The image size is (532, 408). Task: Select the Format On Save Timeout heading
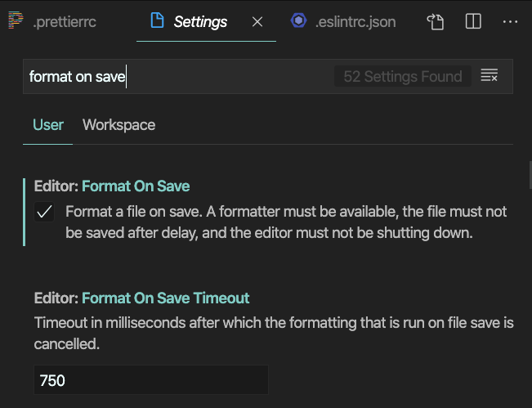(x=141, y=298)
